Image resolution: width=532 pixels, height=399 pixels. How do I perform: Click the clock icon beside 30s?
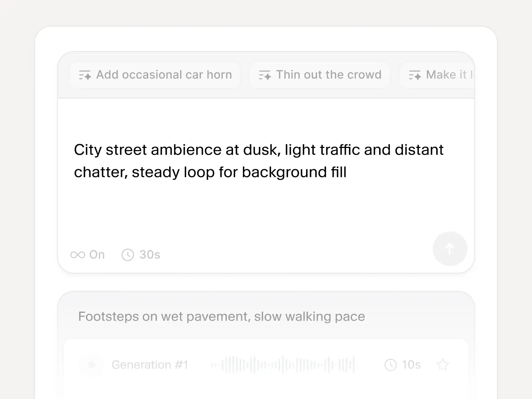128,255
